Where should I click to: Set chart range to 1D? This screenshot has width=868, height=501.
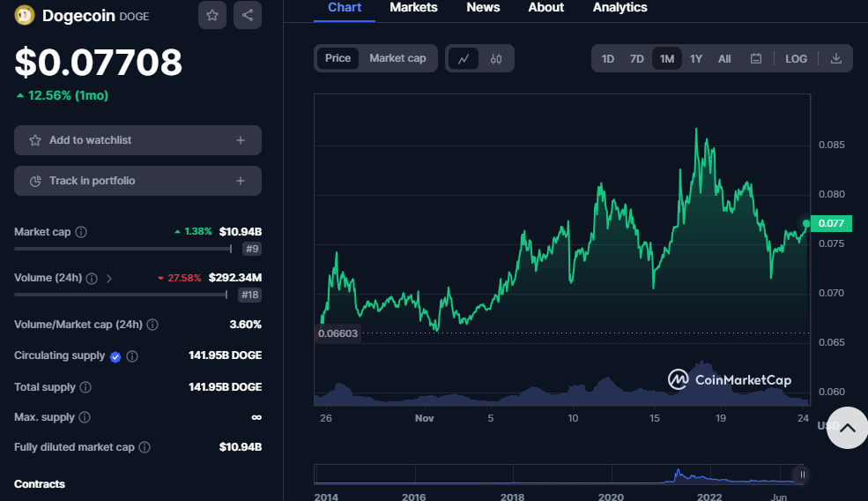point(608,59)
